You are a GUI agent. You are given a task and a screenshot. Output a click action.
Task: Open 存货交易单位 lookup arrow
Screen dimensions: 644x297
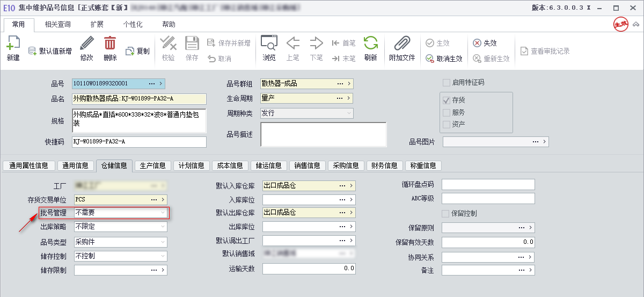[x=164, y=199]
